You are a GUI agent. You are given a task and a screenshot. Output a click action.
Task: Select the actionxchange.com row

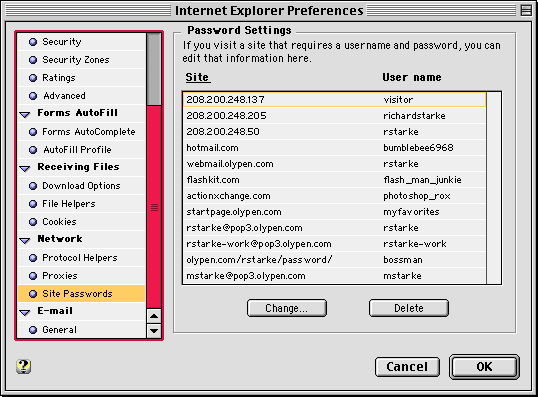tap(335, 196)
